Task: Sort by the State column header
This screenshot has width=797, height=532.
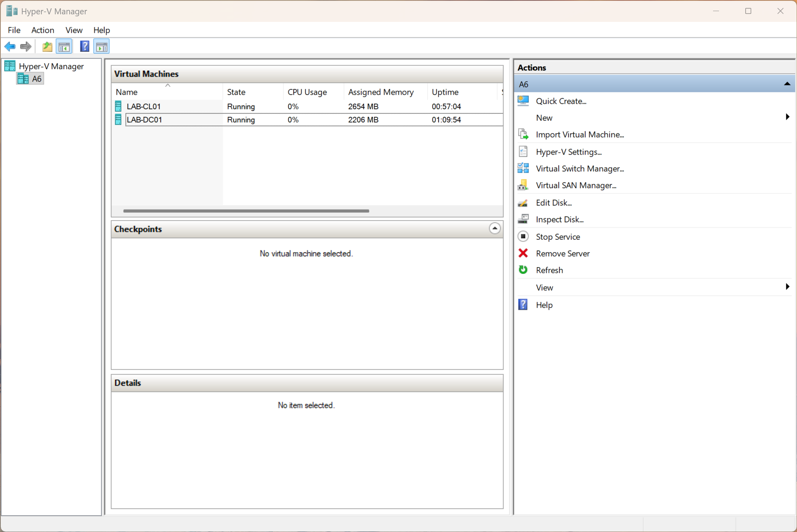Action: 253,92
